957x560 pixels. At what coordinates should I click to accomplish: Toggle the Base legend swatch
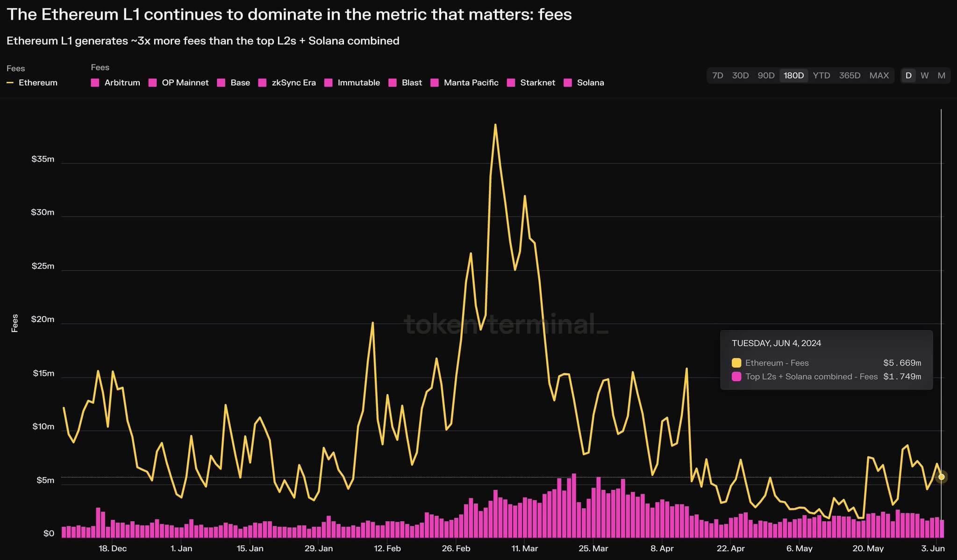(221, 83)
